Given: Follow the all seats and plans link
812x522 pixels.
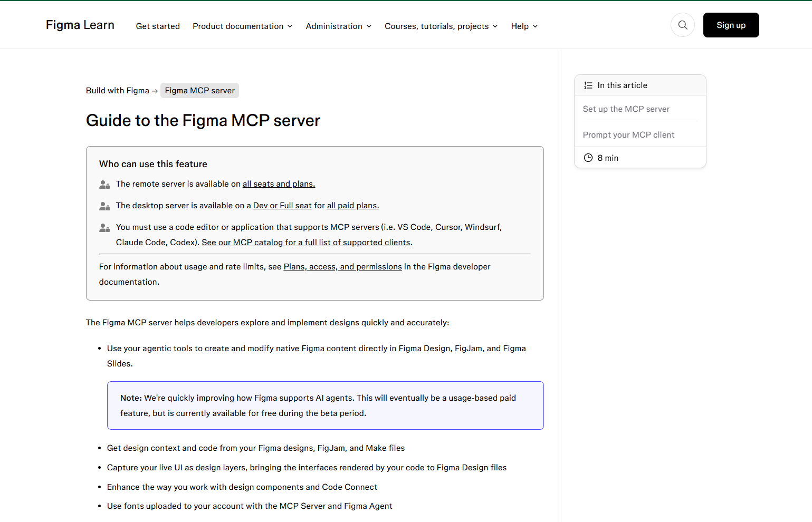Looking at the screenshot, I should pyautogui.click(x=279, y=184).
